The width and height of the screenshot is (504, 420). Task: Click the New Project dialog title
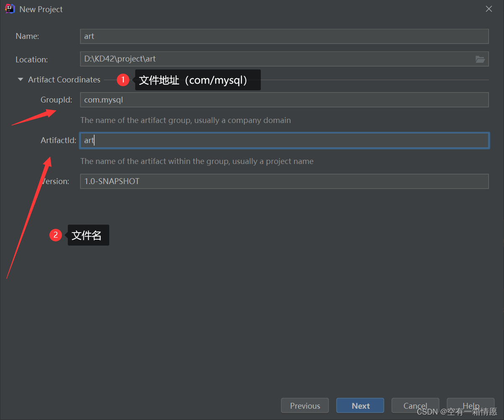41,9
